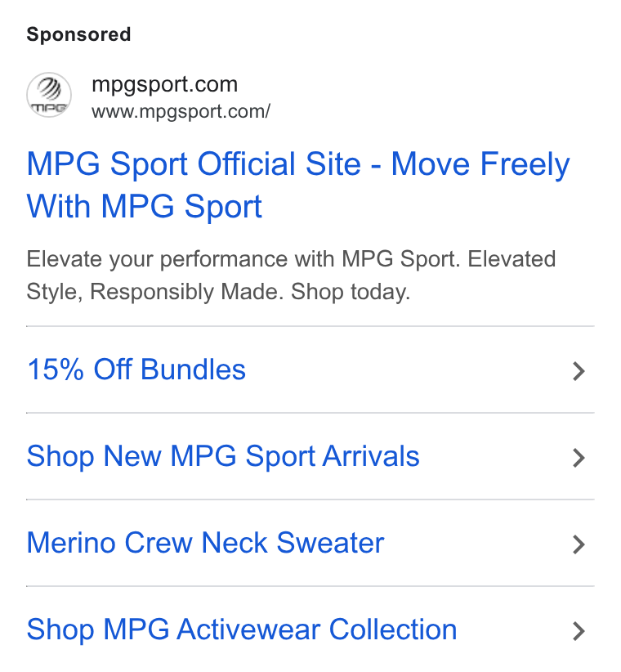Select the word 'Collection' in the last sitelink

[393, 629]
